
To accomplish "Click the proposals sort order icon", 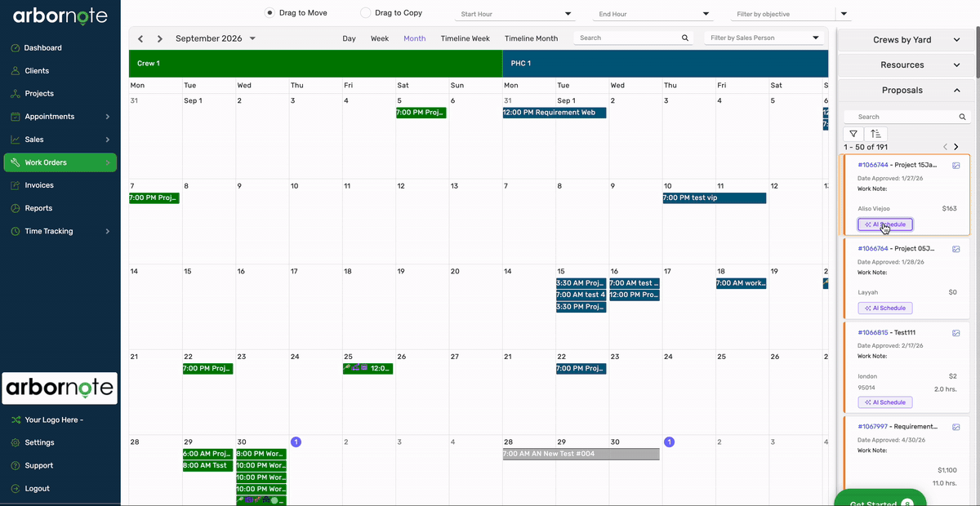I will [x=875, y=134].
